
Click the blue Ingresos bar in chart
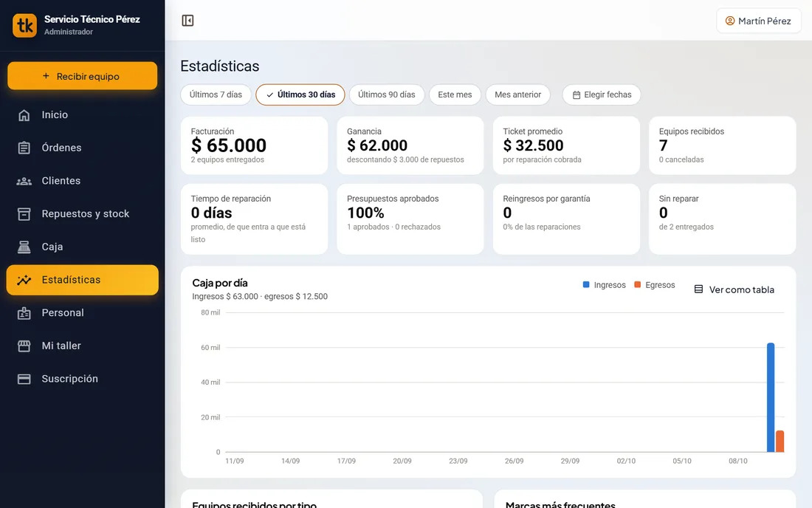pyautogui.click(x=771, y=397)
